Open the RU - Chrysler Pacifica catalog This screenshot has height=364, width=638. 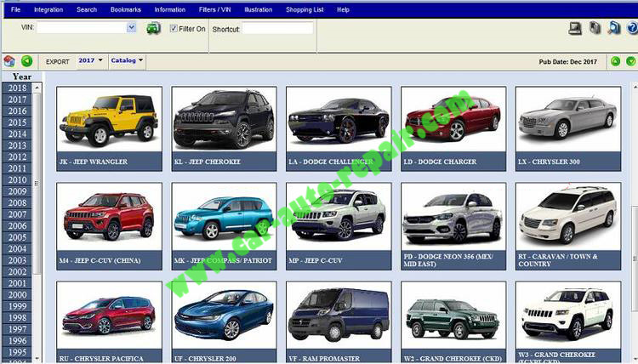coord(109,322)
